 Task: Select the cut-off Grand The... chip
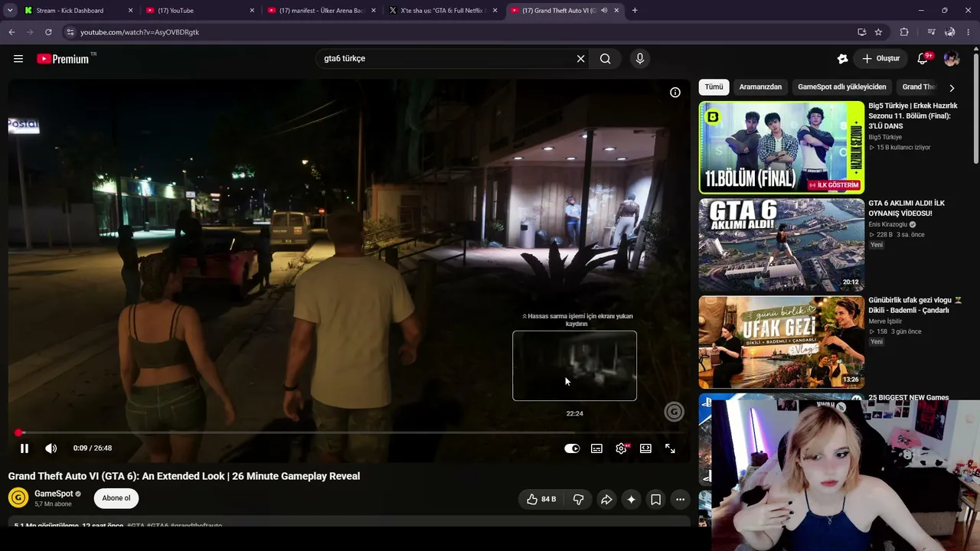[919, 87]
